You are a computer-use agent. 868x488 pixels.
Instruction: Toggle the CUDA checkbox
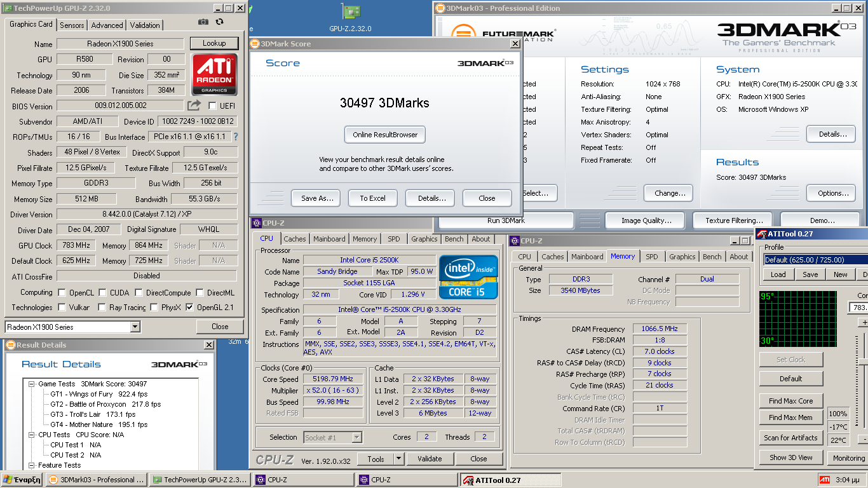[102, 293]
